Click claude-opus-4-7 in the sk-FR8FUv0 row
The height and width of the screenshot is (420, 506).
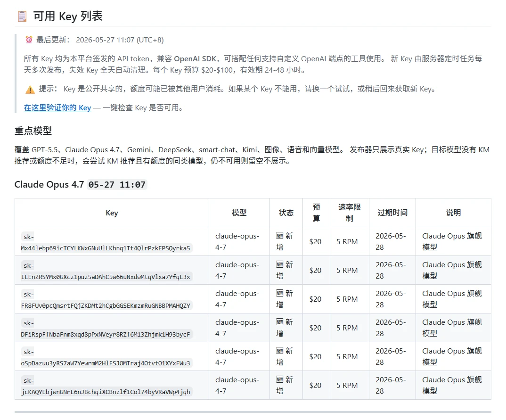point(237,299)
